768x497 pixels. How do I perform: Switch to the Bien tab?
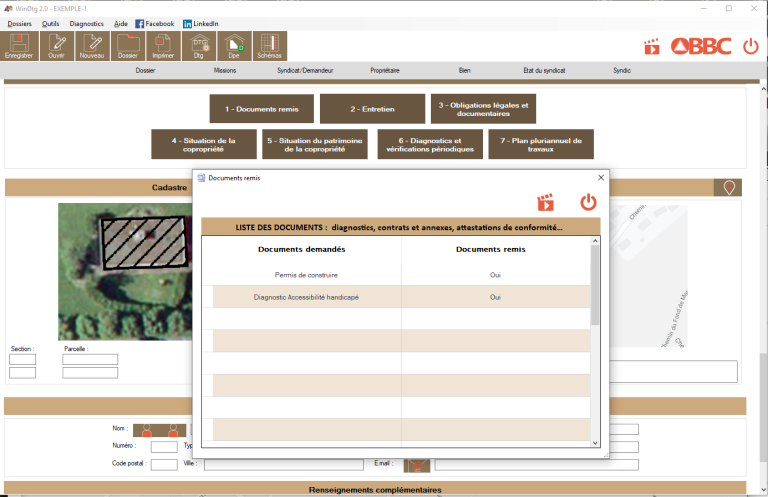coord(465,71)
